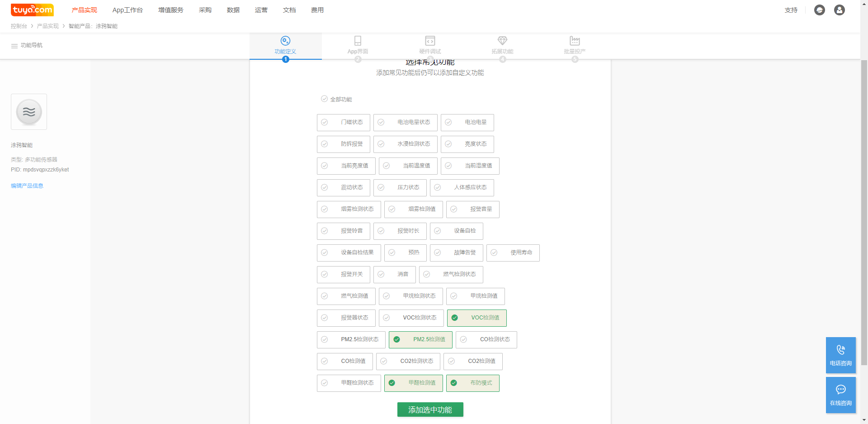Open the 运营 top menu

(x=261, y=10)
